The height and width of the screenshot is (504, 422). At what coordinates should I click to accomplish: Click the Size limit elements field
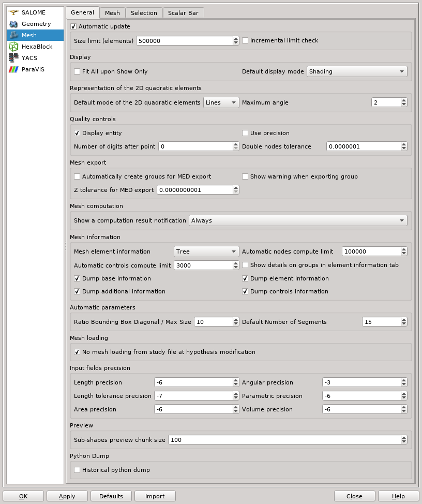(x=184, y=41)
